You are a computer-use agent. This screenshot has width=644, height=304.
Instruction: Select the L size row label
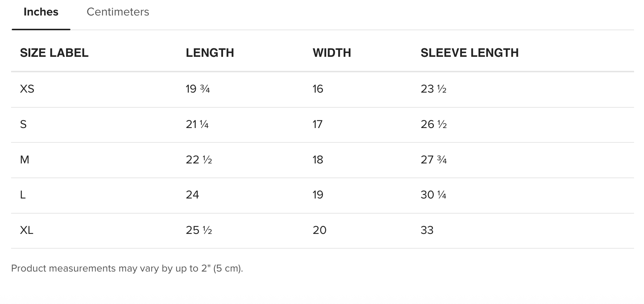click(22, 195)
